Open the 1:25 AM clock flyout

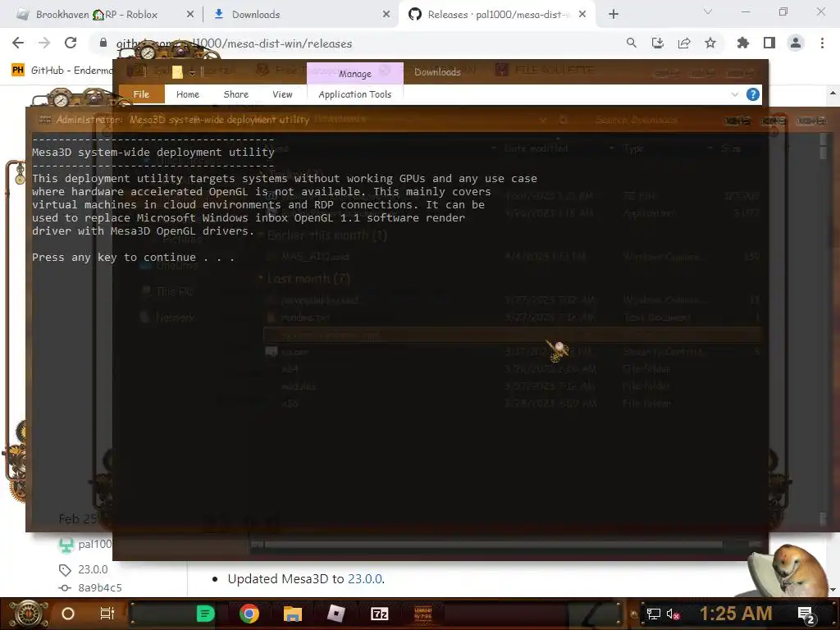pos(736,614)
